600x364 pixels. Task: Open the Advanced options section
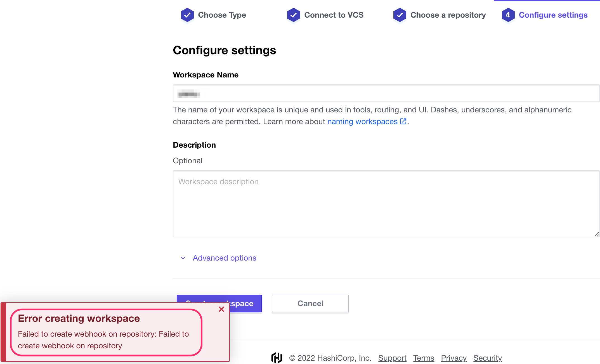point(225,258)
